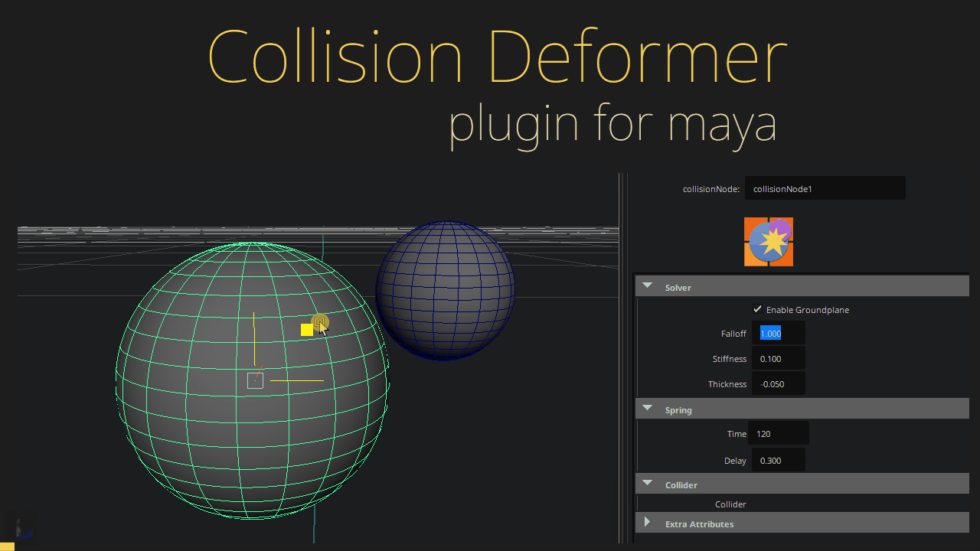Click the "collisionNode:" label
This screenshot has width=980, height=551.
(711, 189)
